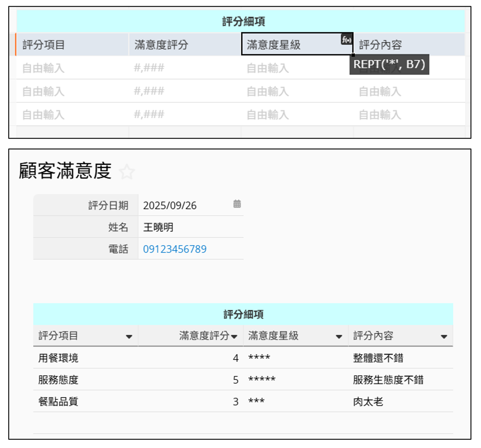
Task: Open the 評分內容 column filter dropdown
Action: pyautogui.click(x=444, y=337)
